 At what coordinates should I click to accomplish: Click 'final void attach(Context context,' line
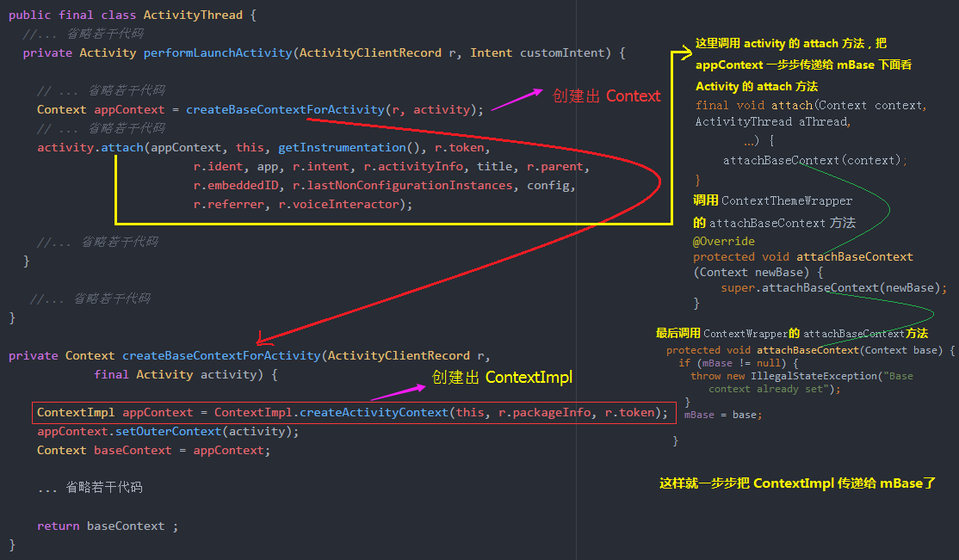coord(811,105)
